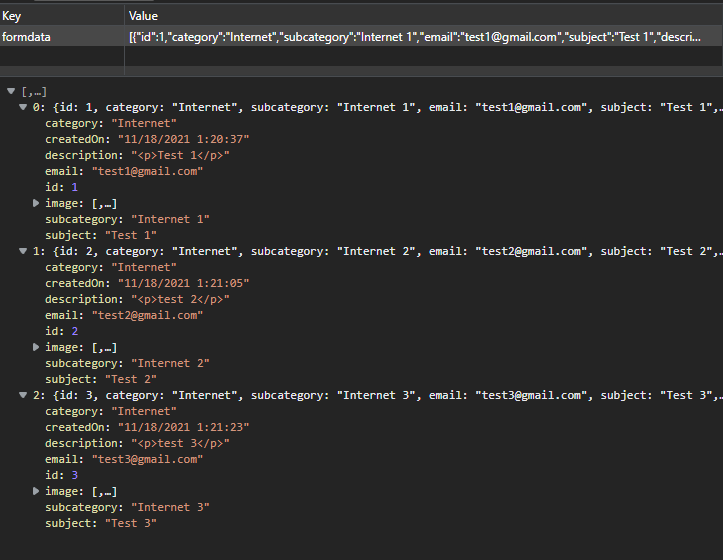Collapse object 0 with id 1
The image size is (723, 560).
[x=23, y=107]
